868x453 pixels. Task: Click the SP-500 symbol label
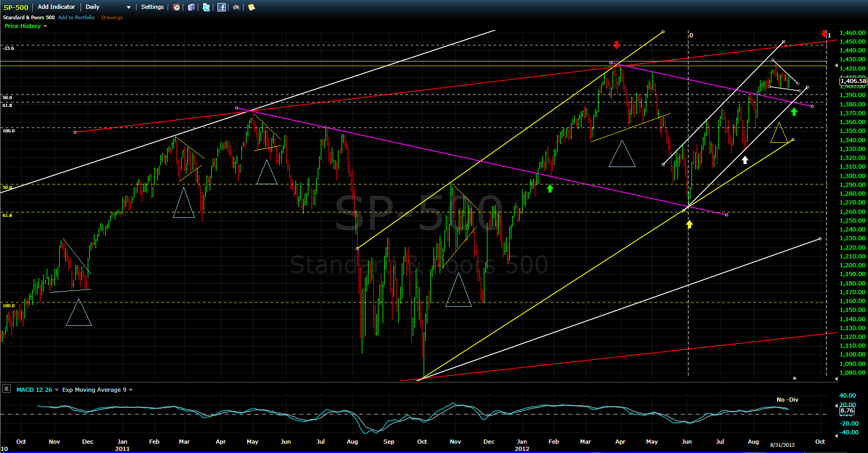[16, 7]
